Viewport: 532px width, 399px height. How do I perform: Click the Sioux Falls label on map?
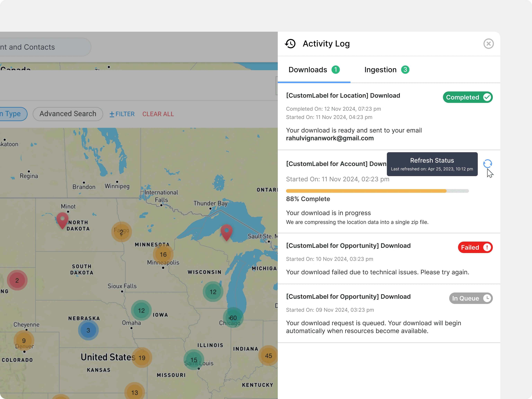pos(122,286)
